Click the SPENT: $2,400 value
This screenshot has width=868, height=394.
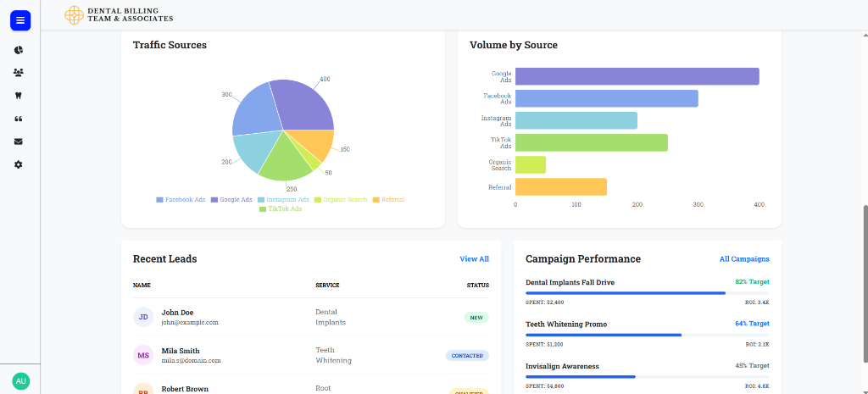pos(544,302)
